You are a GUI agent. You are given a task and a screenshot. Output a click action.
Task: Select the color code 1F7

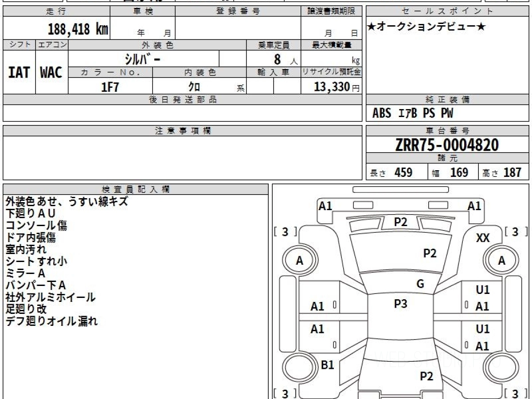pos(110,87)
